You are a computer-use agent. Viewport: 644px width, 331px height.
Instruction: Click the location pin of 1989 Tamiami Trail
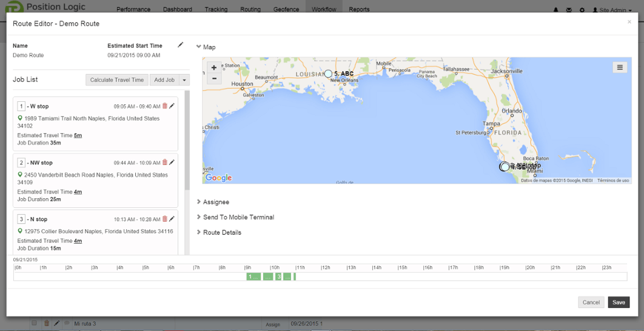[x=20, y=118]
